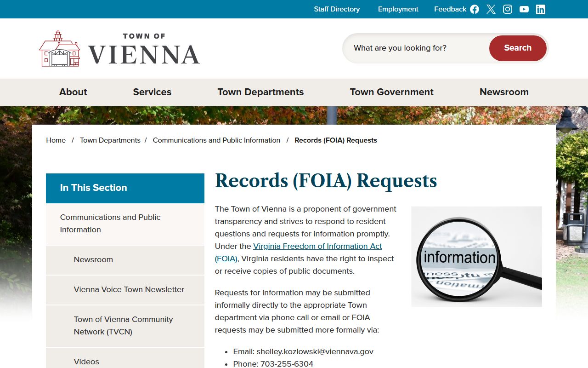Select Town of Vienna Community Network (TVCN)
This screenshot has width=588, height=368.
coord(125,326)
